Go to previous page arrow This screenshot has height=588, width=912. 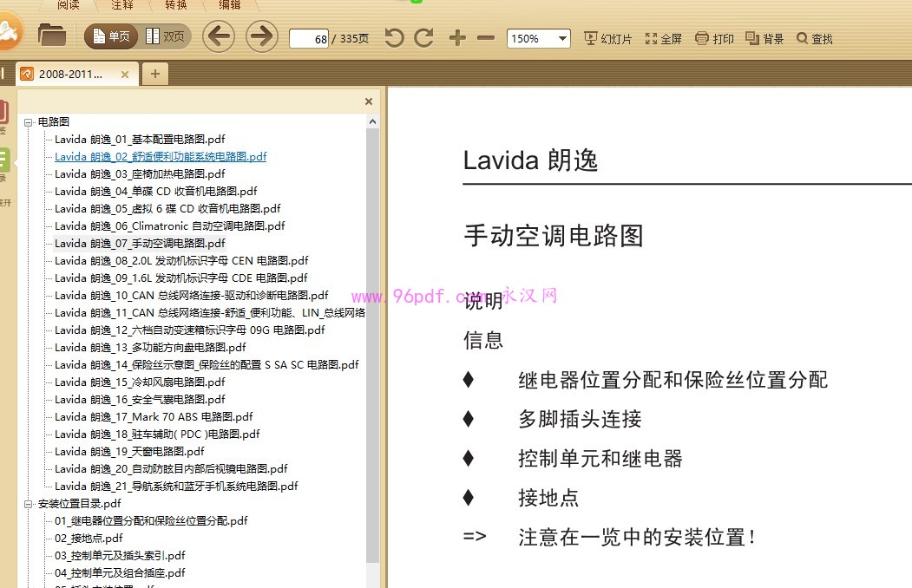pos(219,36)
